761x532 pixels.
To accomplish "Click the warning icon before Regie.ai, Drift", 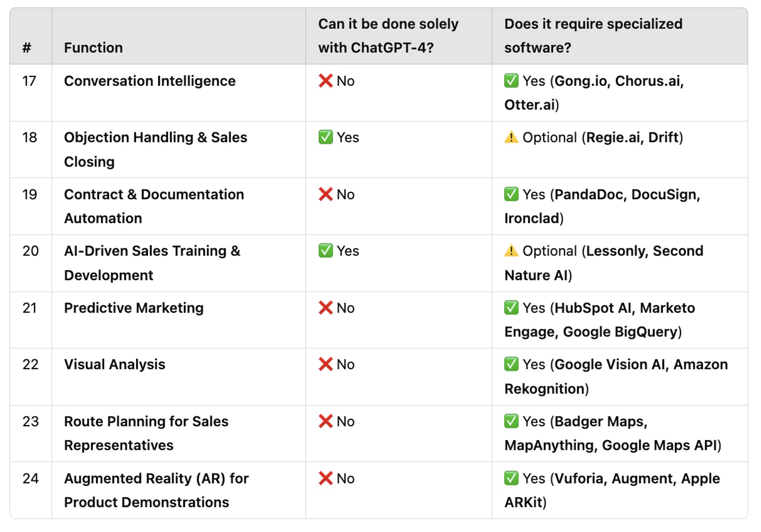I will coord(511,138).
